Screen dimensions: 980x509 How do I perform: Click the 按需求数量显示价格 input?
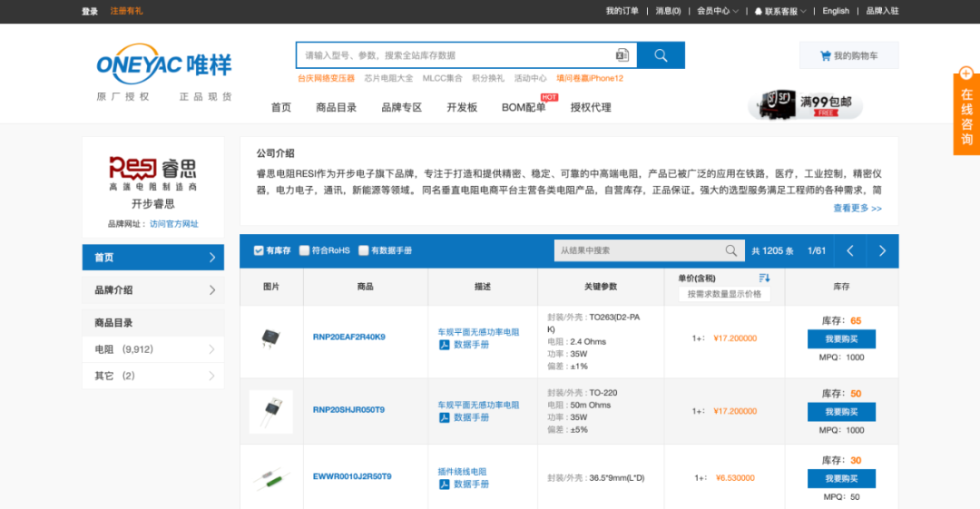click(x=724, y=294)
